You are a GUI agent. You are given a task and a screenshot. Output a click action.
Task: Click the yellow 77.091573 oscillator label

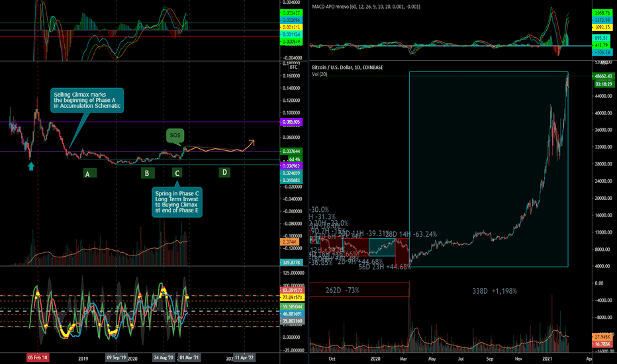coord(292,298)
